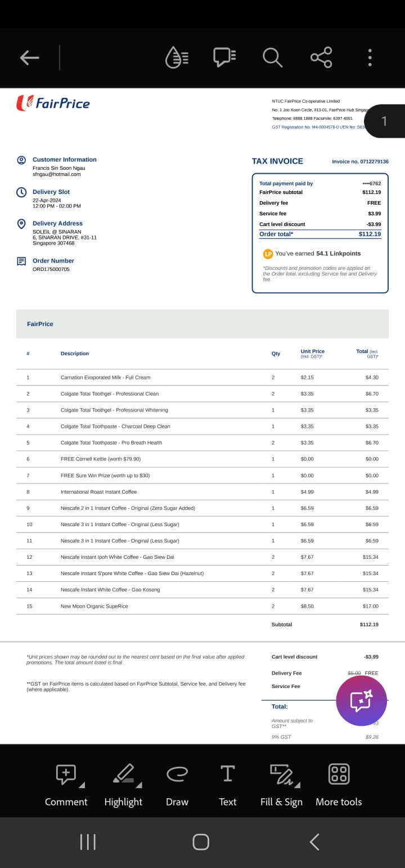Expand Comment tool options triangle
The width and height of the screenshot is (405, 868).
point(82,785)
